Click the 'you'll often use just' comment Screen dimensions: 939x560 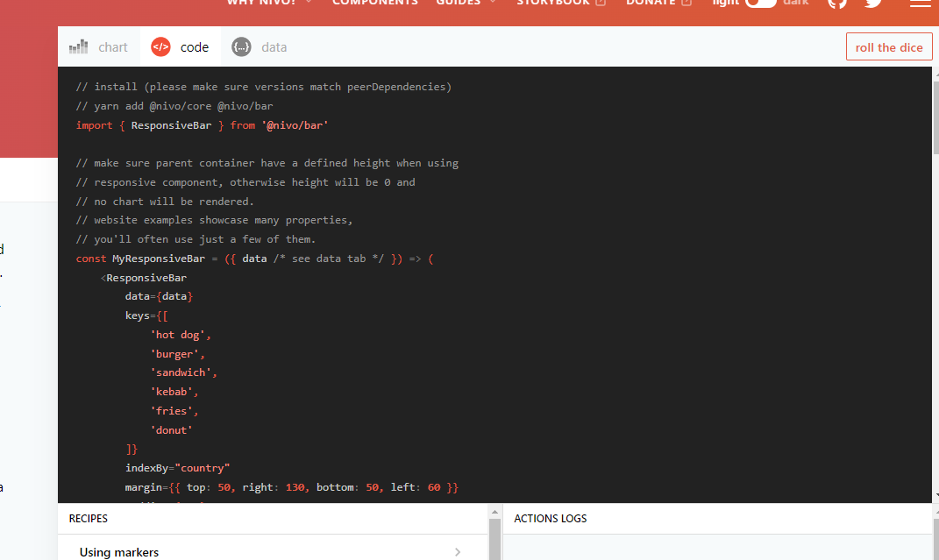point(196,239)
